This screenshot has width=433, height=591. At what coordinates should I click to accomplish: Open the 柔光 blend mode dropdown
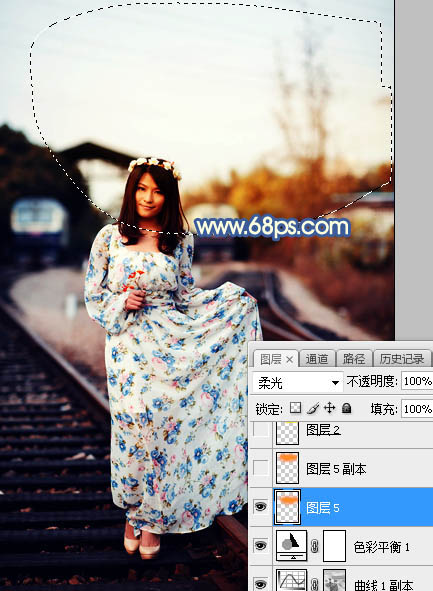pos(297,383)
